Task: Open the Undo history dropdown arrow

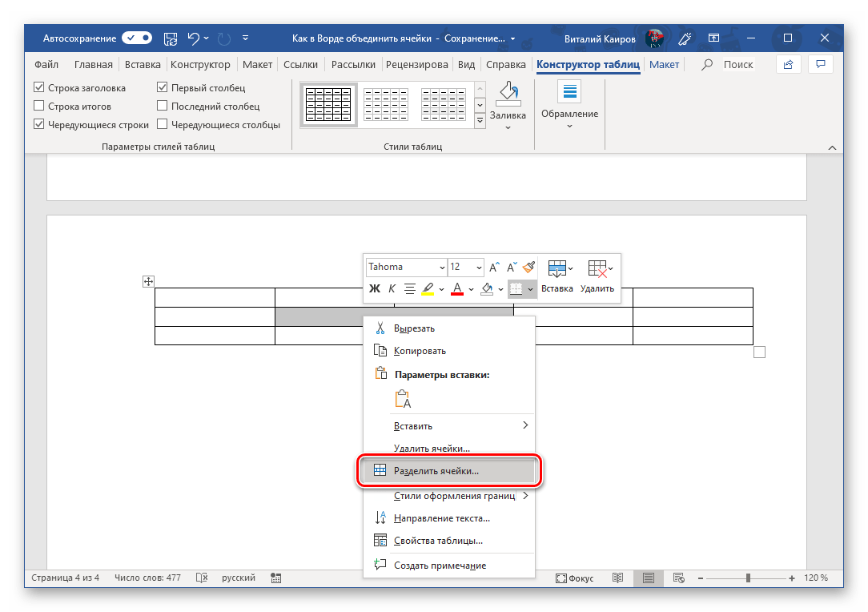Action: coord(206,38)
